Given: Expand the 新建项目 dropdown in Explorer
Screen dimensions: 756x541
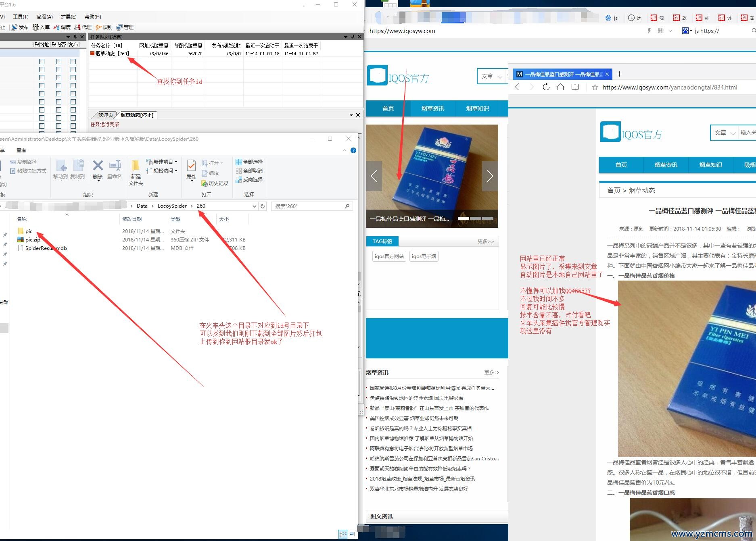Looking at the screenshot, I should coord(176,162).
